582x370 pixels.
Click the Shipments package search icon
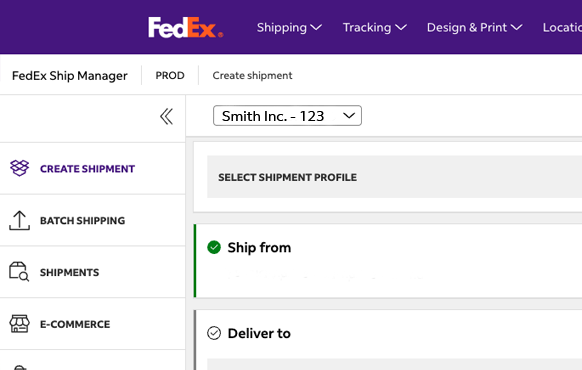(19, 272)
